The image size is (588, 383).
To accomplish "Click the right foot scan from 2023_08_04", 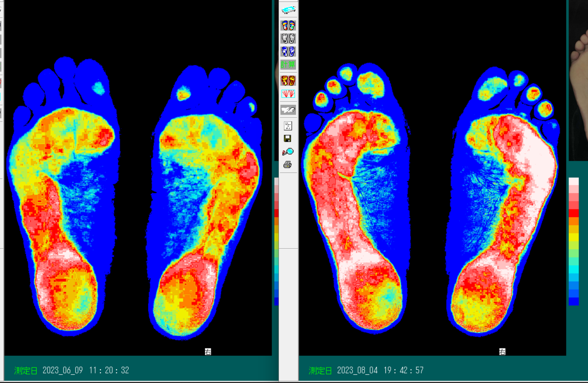I will click(x=502, y=201).
